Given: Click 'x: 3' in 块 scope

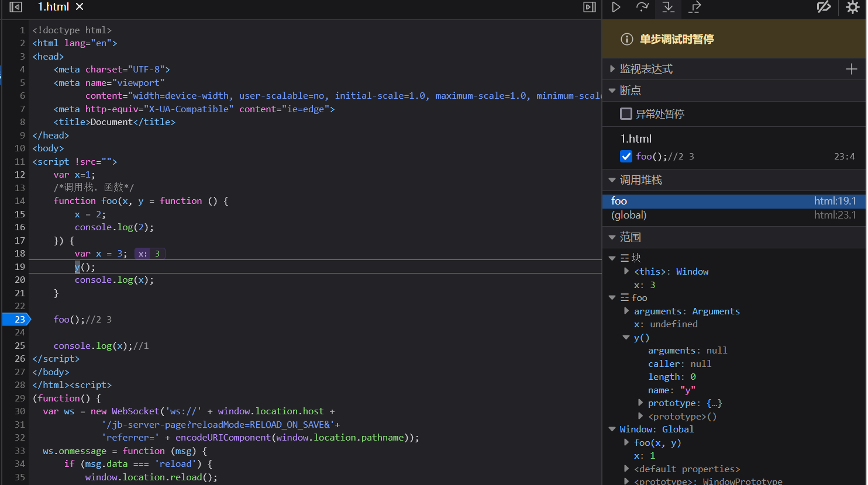Looking at the screenshot, I should tap(645, 285).
